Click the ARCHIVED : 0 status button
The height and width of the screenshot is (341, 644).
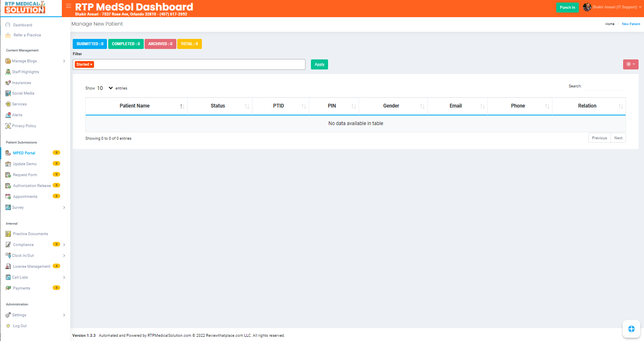[160, 44]
